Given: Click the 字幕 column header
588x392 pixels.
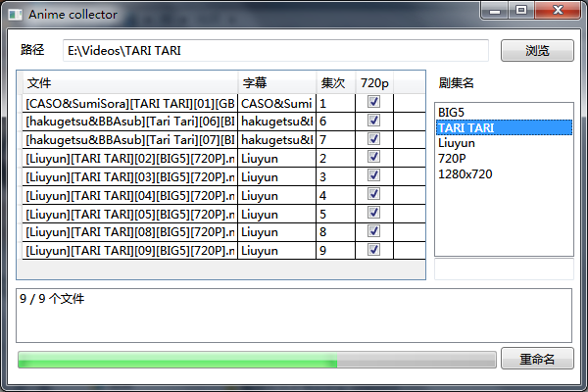Looking at the screenshot, I should [276, 82].
